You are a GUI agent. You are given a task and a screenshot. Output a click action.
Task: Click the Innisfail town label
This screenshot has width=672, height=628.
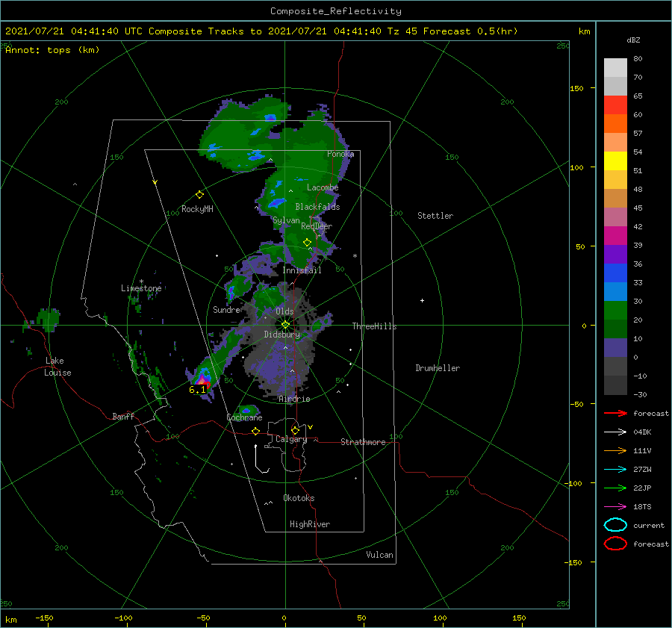point(302,270)
